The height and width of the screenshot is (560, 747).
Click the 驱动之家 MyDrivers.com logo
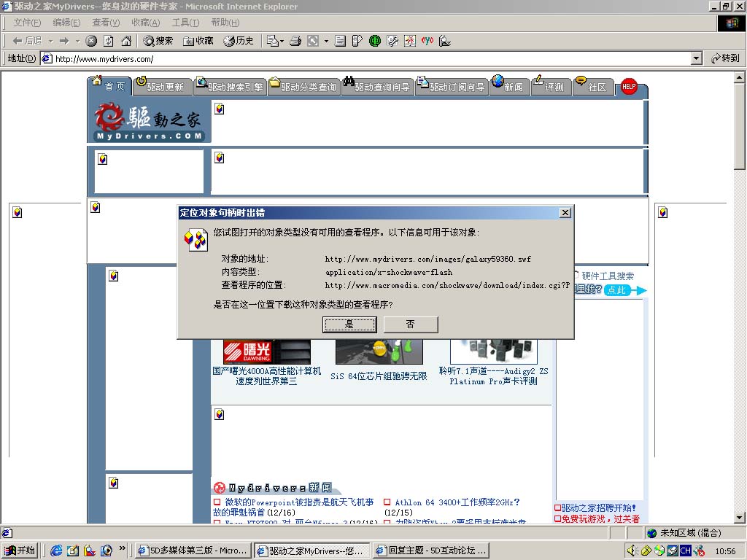point(149,122)
